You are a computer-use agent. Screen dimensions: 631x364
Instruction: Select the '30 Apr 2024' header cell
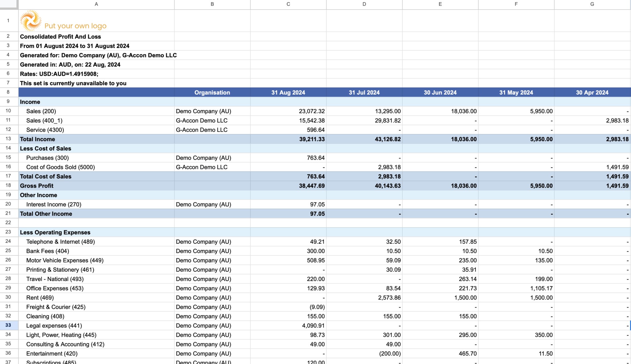coord(592,92)
